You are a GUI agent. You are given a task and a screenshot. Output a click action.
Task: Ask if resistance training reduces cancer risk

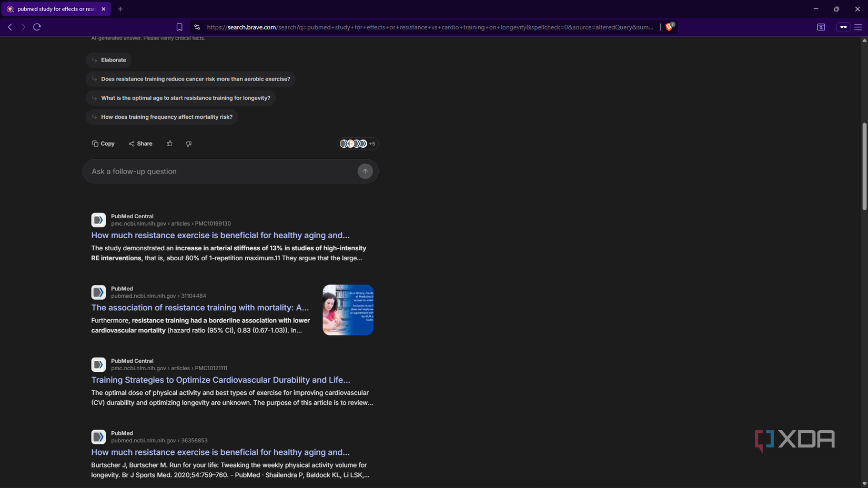pyautogui.click(x=190, y=79)
